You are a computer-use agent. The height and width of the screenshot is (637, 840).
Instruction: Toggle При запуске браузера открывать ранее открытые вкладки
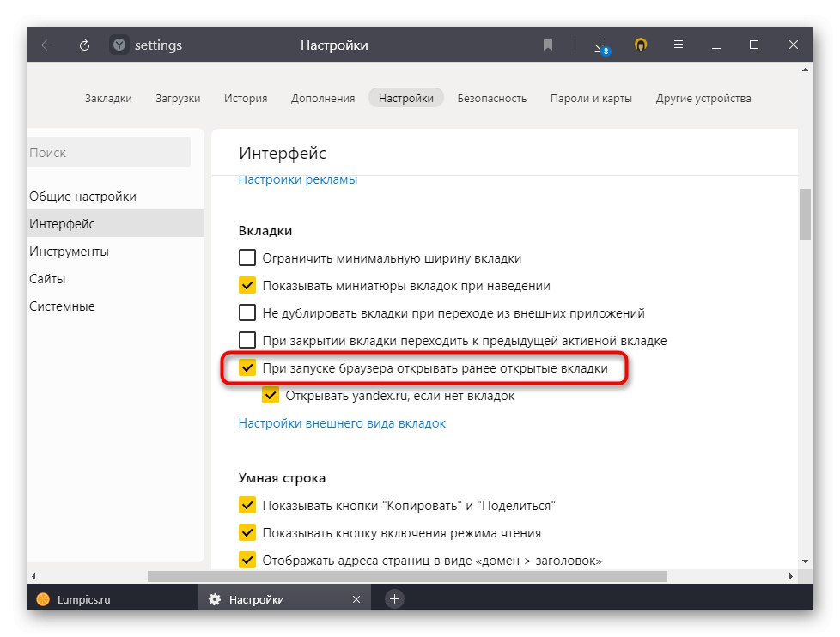click(x=247, y=367)
